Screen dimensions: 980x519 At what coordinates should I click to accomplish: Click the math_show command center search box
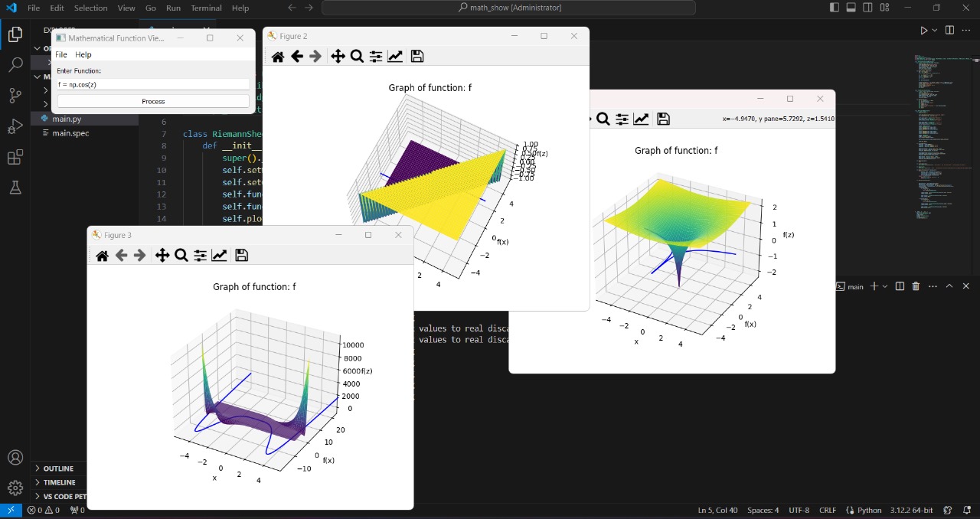pyautogui.click(x=508, y=8)
